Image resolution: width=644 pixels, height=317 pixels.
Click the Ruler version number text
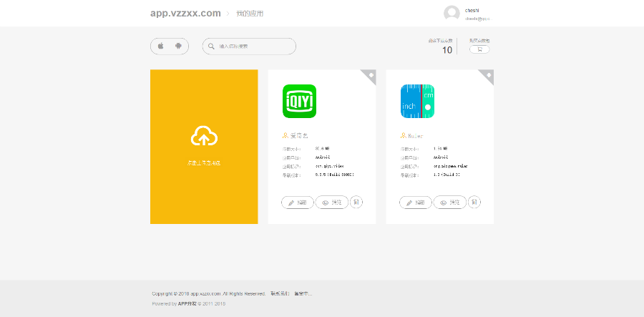pos(447,175)
